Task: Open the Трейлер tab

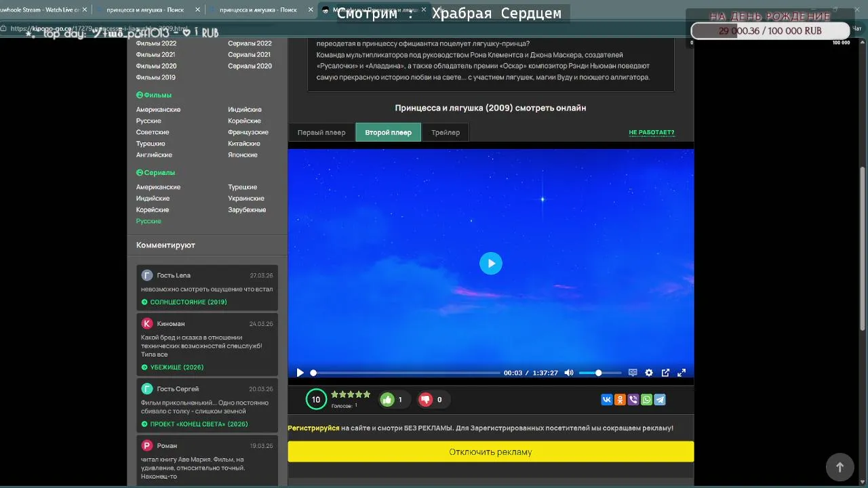Action: pyautogui.click(x=446, y=133)
